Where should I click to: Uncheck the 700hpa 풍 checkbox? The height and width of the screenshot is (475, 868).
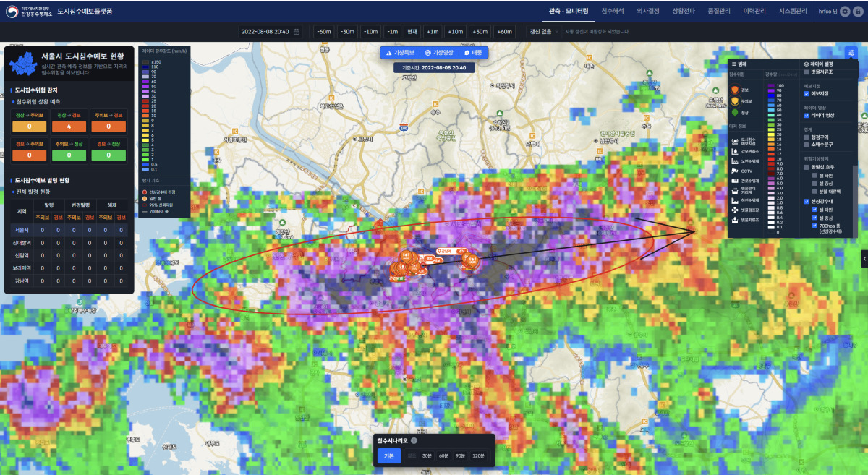tap(814, 226)
